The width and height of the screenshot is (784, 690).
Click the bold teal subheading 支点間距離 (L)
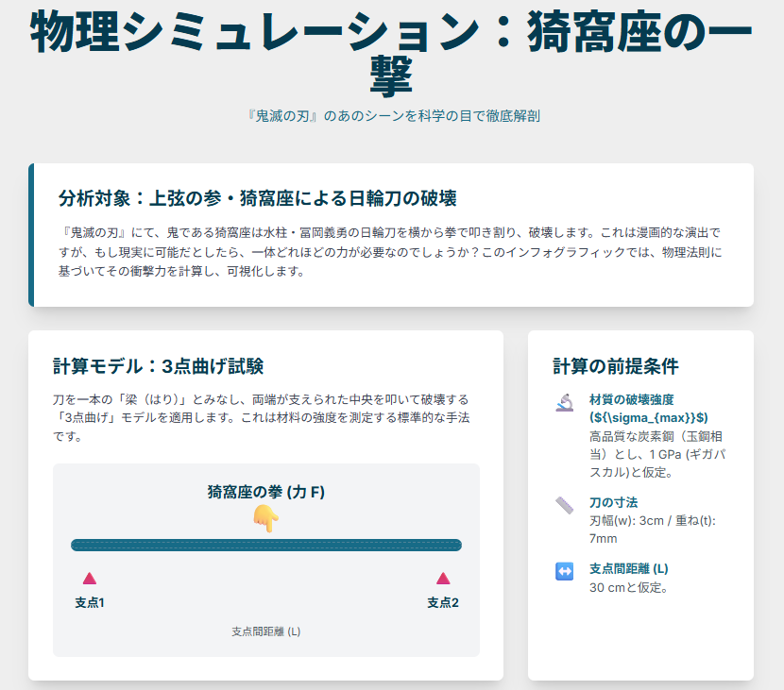click(629, 568)
